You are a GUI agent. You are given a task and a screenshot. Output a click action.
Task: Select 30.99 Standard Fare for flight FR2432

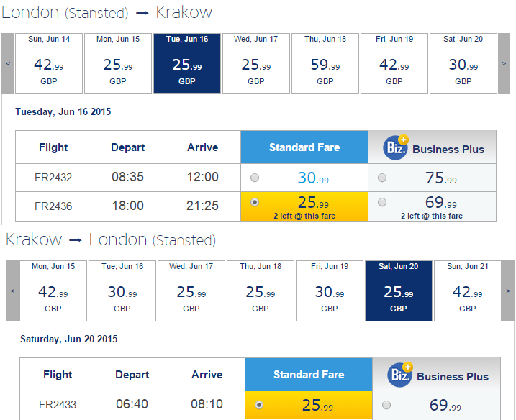pos(255,178)
